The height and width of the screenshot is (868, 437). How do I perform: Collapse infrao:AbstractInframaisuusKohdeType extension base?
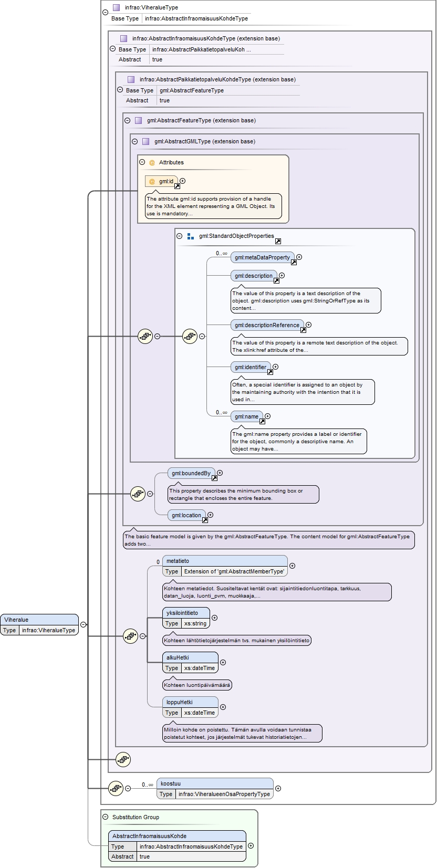pos(112,48)
